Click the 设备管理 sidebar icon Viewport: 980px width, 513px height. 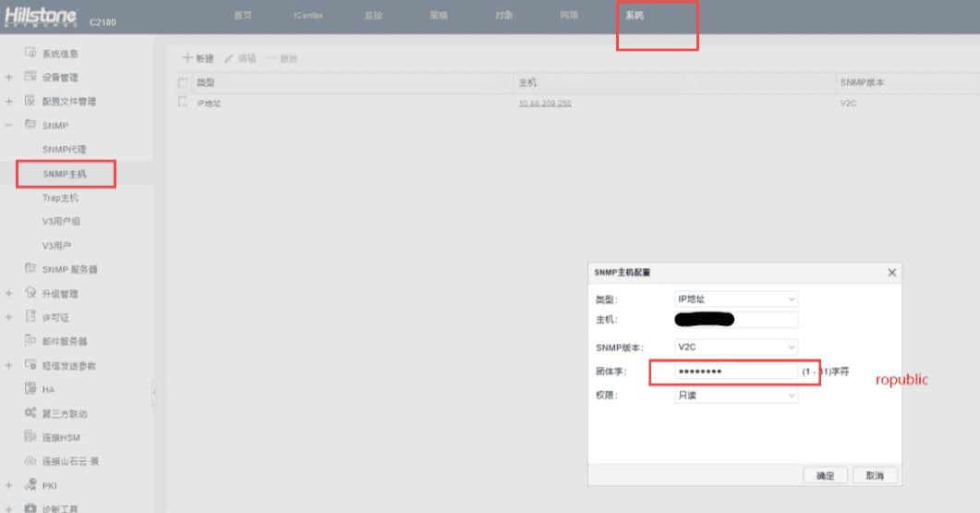point(30,77)
